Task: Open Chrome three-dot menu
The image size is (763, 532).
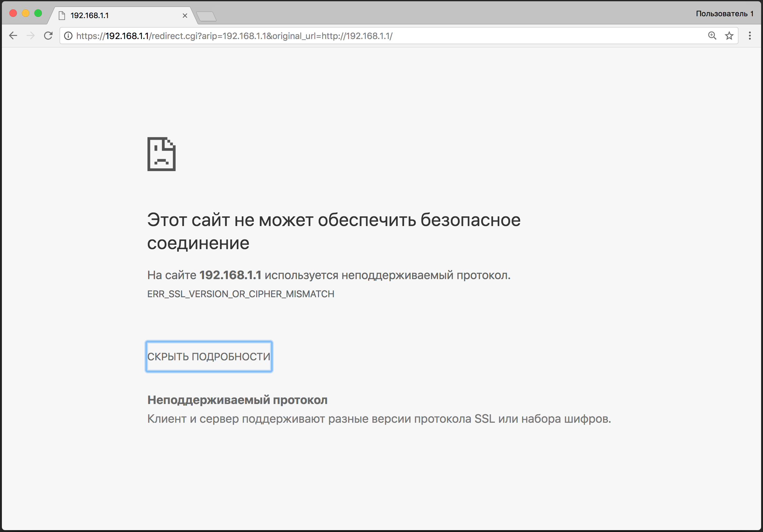Action: click(749, 36)
